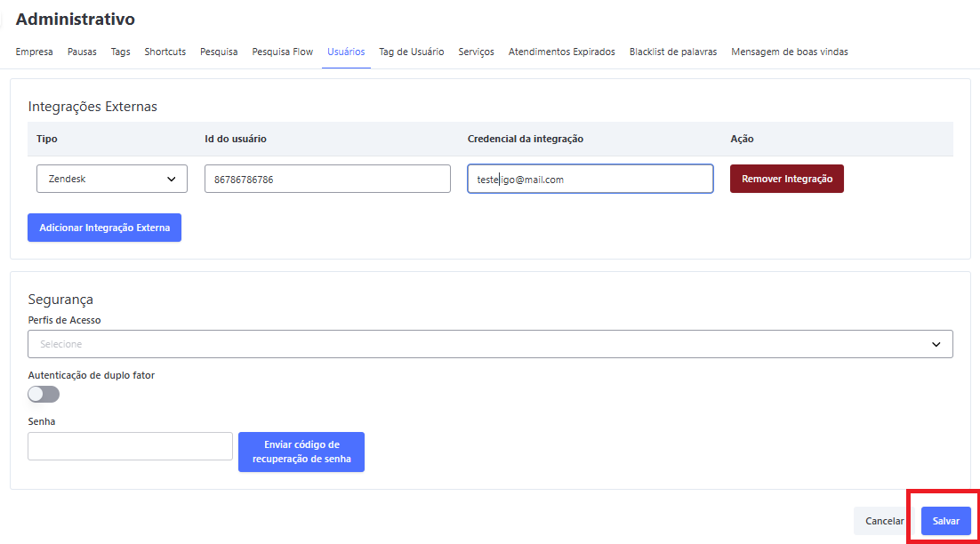The height and width of the screenshot is (544, 980).
Task: Click the Credencial da integração field
Action: (590, 179)
